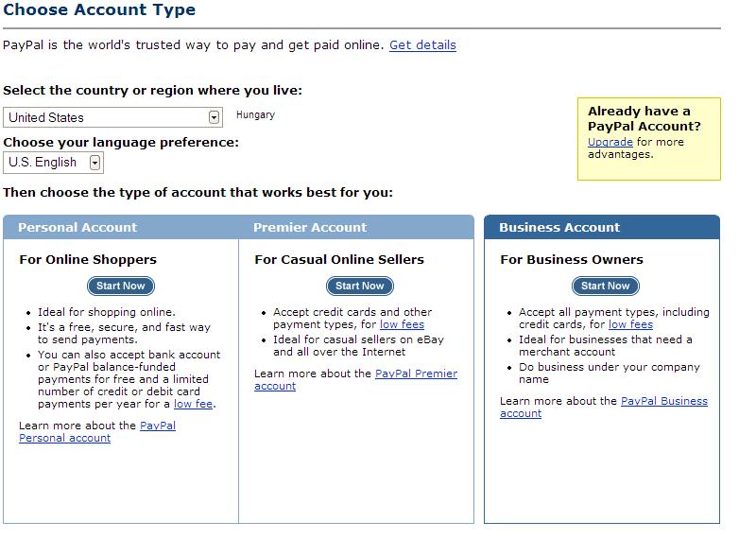Click the dropdown arrow of the country selector
This screenshot has width=756, height=539.
click(x=215, y=117)
